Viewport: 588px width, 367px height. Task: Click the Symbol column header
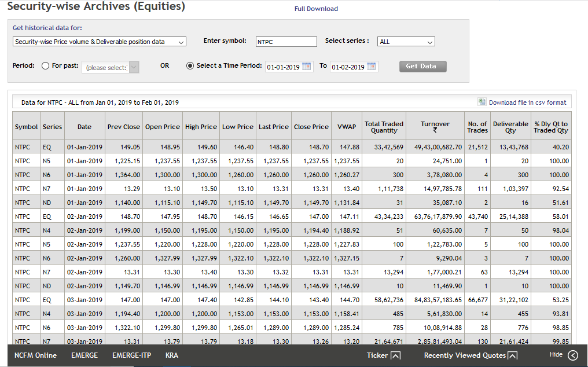(26, 127)
